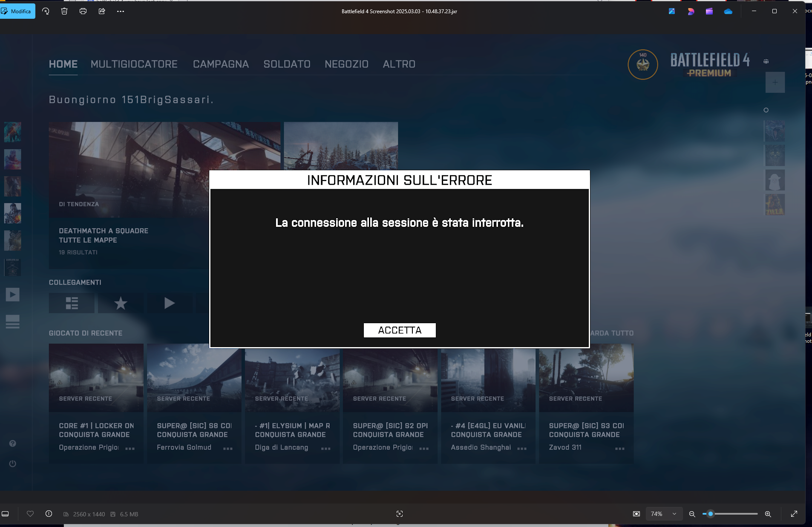Show file info panel with info icon

pyautogui.click(x=49, y=514)
